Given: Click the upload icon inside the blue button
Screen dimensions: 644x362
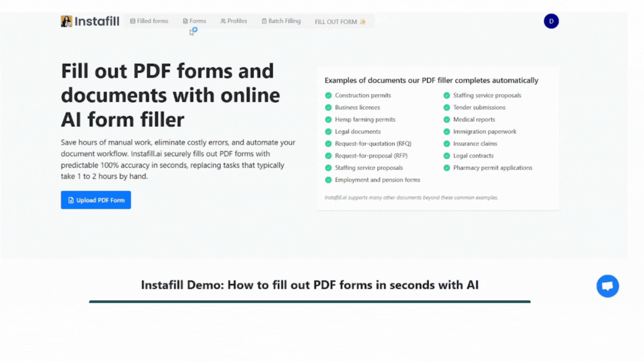Looking at the screenshot, I should 70,200.
